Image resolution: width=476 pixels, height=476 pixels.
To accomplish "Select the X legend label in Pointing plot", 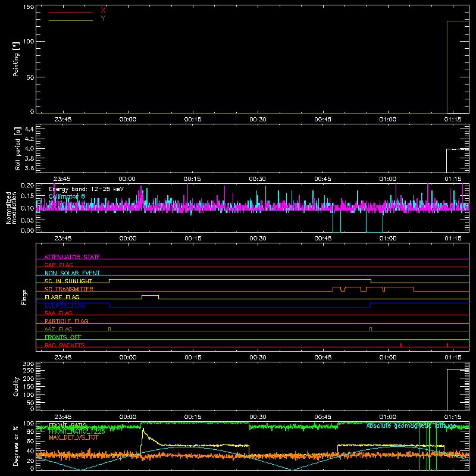I will pos(103,10).
